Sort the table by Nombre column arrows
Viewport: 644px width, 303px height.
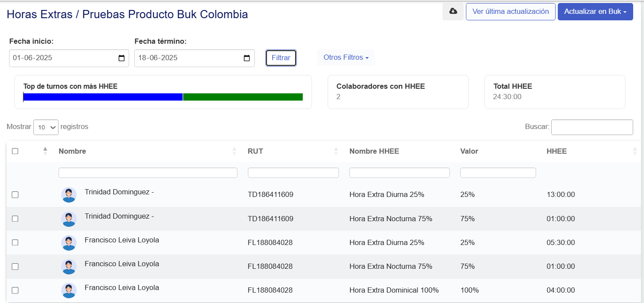(234, 151)
